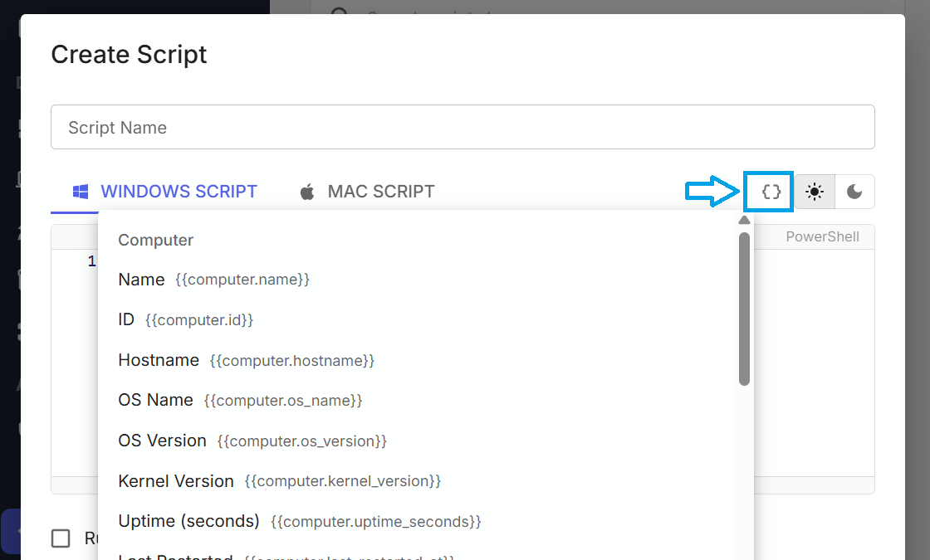The width and height of the screenshot is (930, 560).
Task: Switch editor to dark theme moon icon
Action: click(x=854, y=192)
